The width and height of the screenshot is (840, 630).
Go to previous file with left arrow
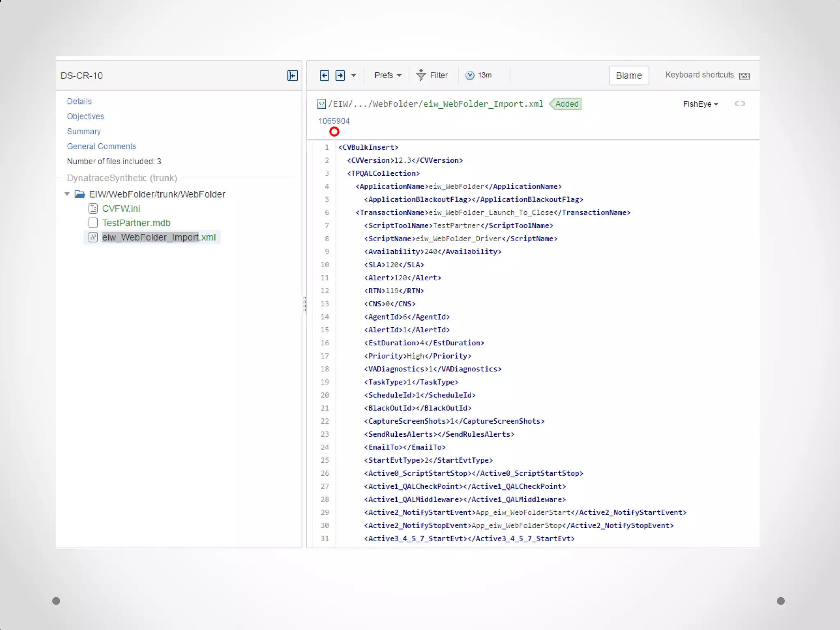[324, 75]
